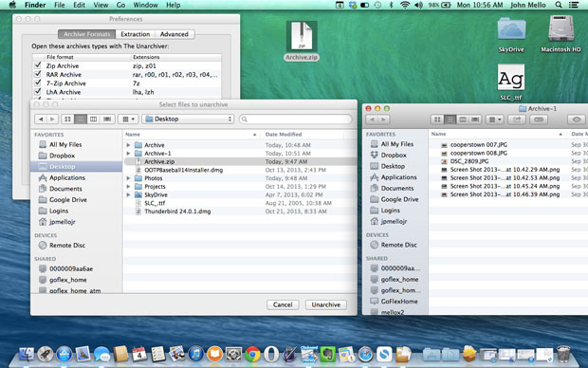The width and height of the screenshot is (588, 368).
Task: Expand the Projects folder disclosure triangle
Action: click(128, 187)
